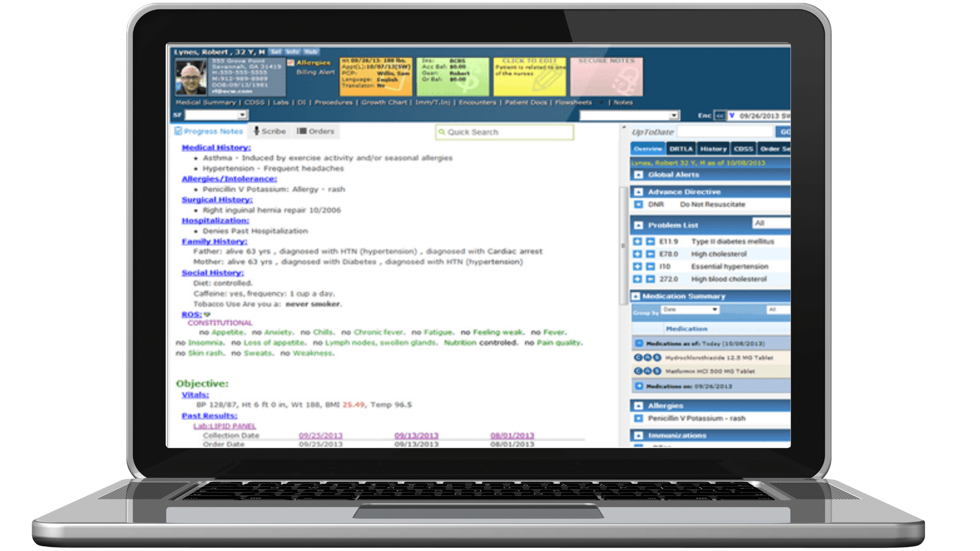Click the Hub button beside patient name
Image resolution: width=980 pixels, height=551 pixels.
pos(311,52)
